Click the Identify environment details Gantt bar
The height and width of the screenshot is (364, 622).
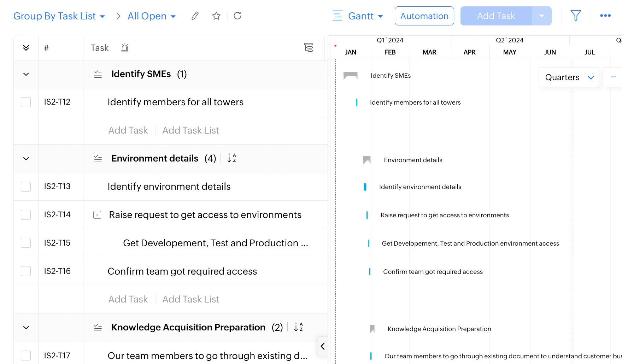point(365,187)
